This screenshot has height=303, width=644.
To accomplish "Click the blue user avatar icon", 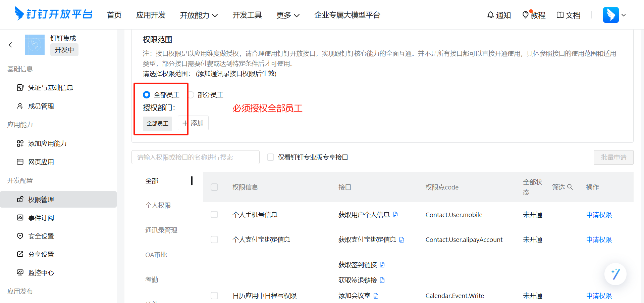I will [x=611, y=15].
